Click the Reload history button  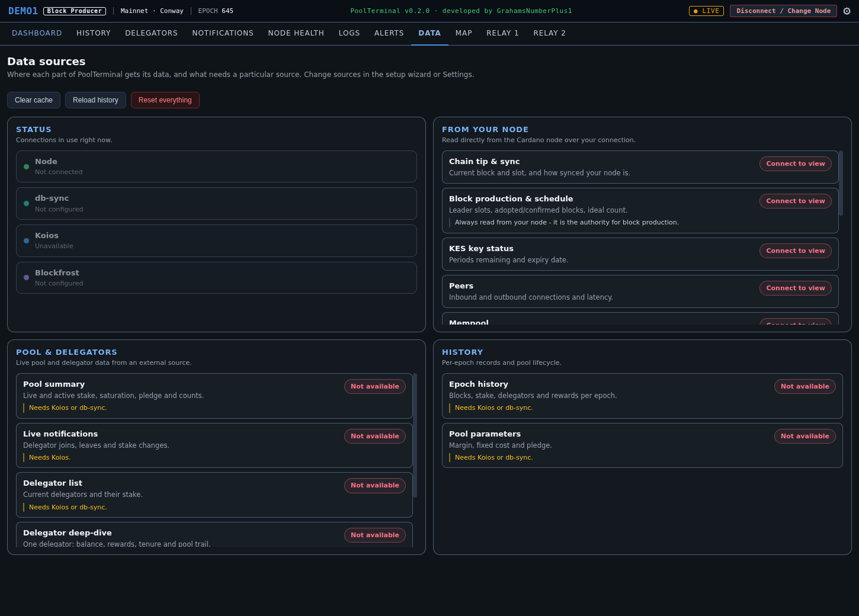click(95, 100)
